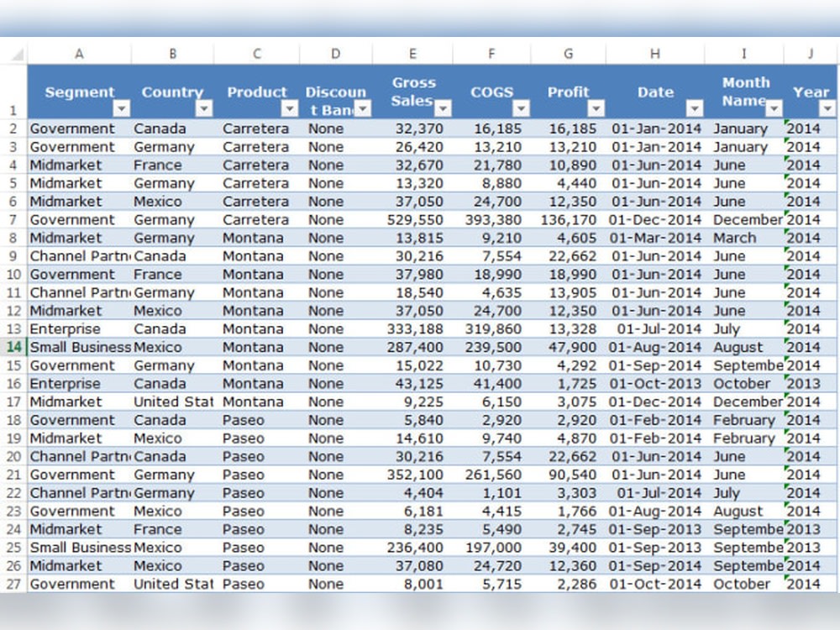The width and height of the screenshot is (840, 630).
Task: Click gross sales cell 352,100
Action: click(412, 475)
